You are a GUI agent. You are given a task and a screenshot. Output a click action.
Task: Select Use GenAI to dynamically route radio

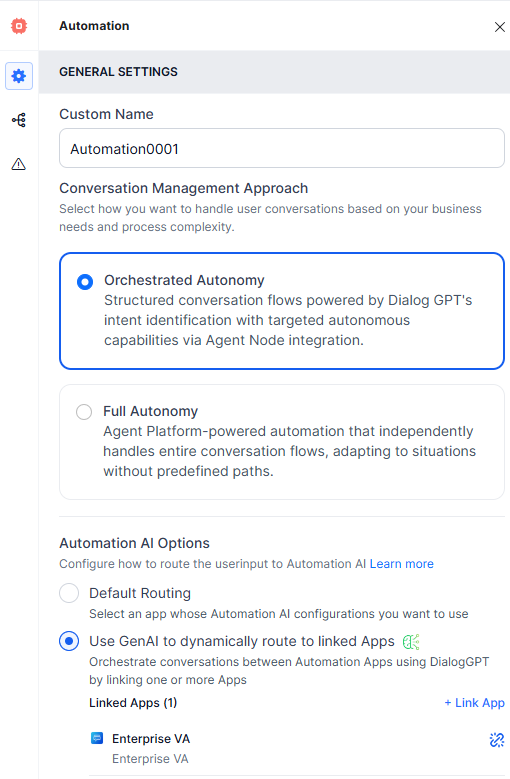pos(69,641)
